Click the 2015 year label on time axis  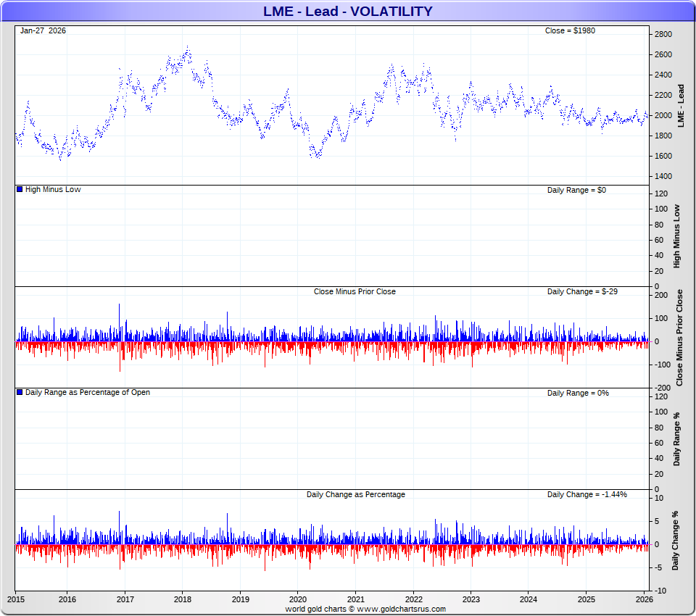(x=15, y=599)
